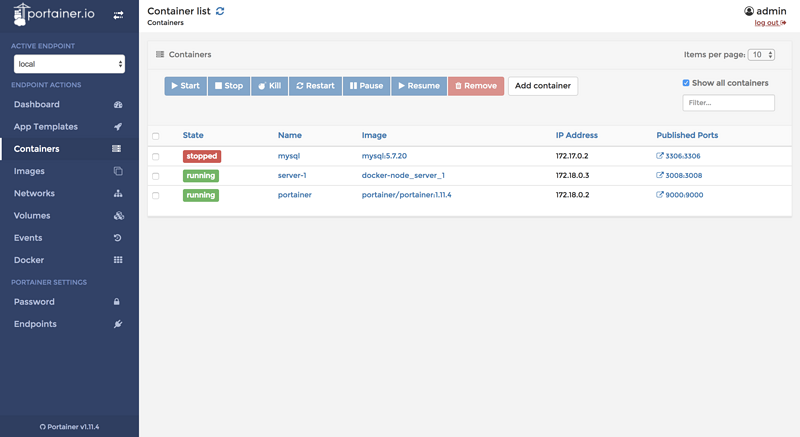Image resolution: width=800 pixels, height=437 pixels.
Task: Go to Password settings in sidebar
Action: 34,302
